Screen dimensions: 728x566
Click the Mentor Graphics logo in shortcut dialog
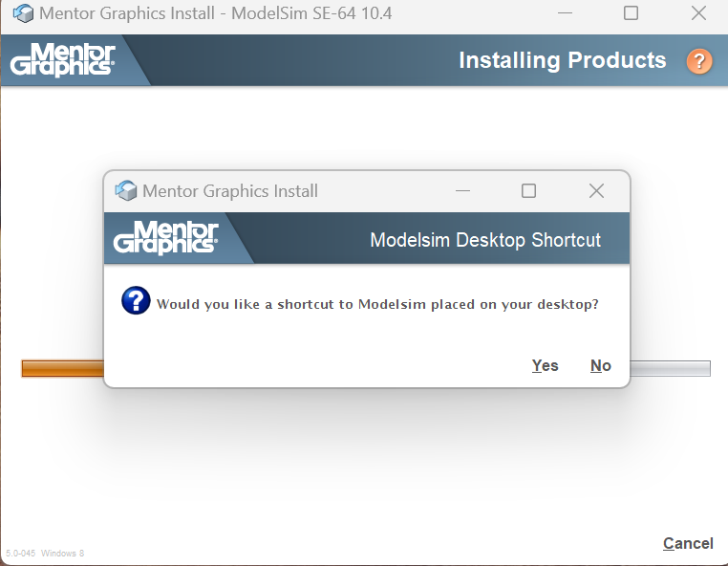click(x=165, y=237)
